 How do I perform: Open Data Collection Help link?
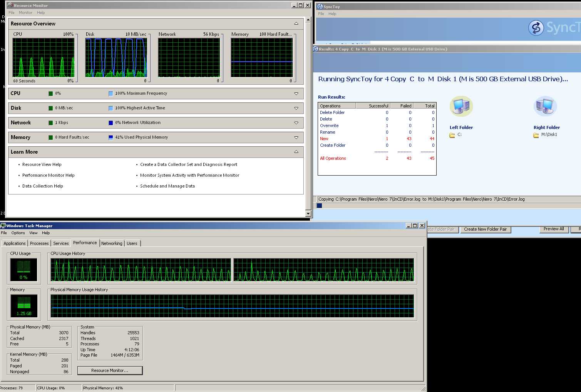coord(42,186)
